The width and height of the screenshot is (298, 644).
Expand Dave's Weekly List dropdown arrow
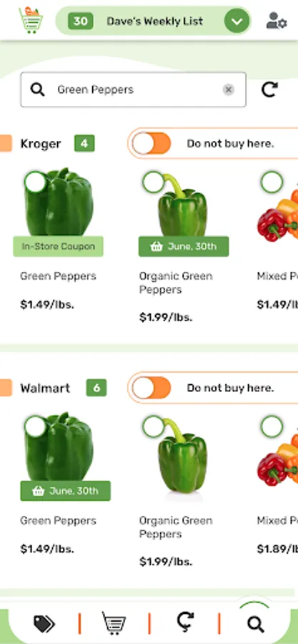click(x=237, y=21)
